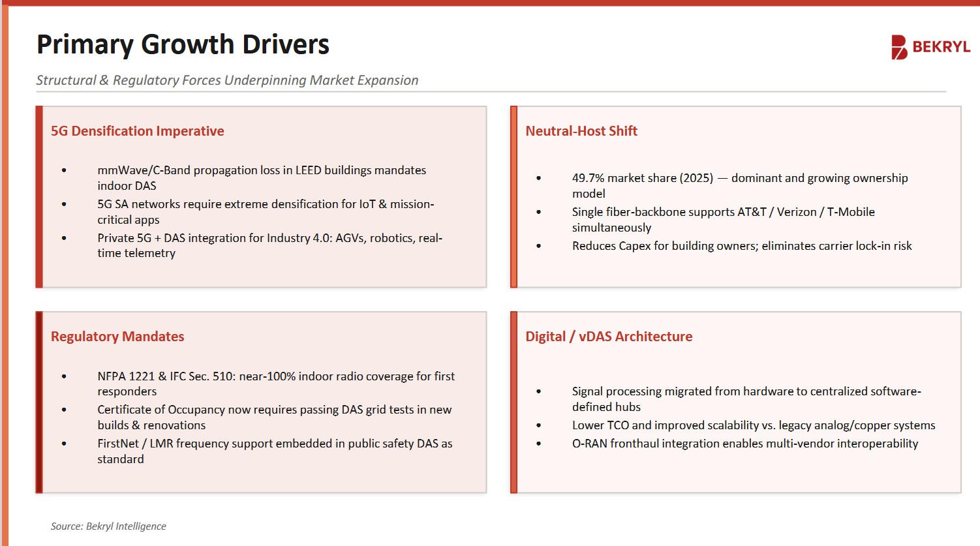Select the "O-RAN fronthaul integration" bullet
This screenshot has height=546, width=980.
tap(745, 444)
